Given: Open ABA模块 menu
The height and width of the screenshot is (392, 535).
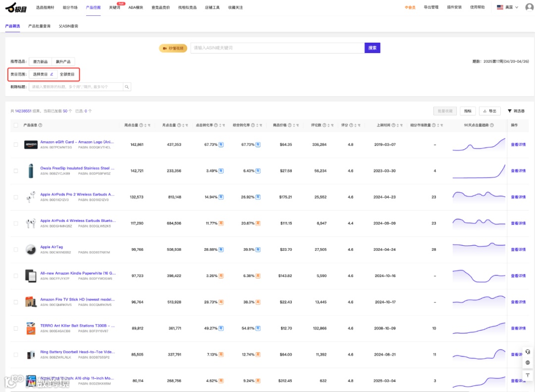Looking at the screenshot, I should pyautogui.click(x=136, y=7).
